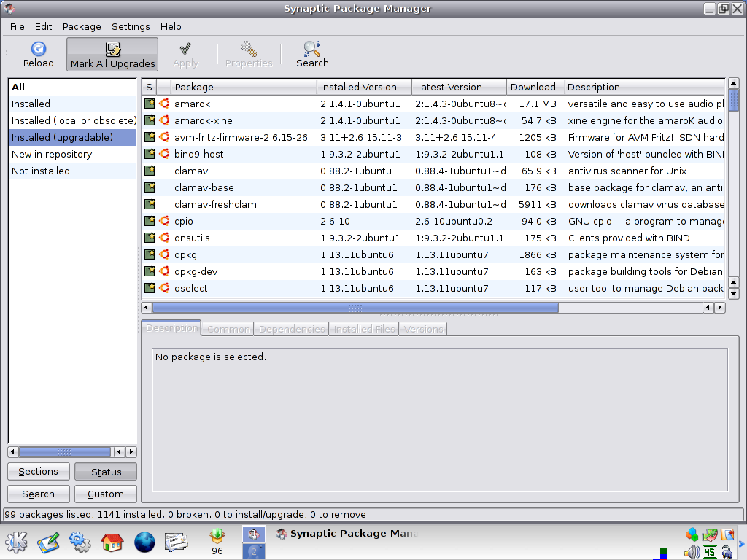Screen dimensions: 747x560
Task: Toggle status box for dselect package
Action: 150,287
